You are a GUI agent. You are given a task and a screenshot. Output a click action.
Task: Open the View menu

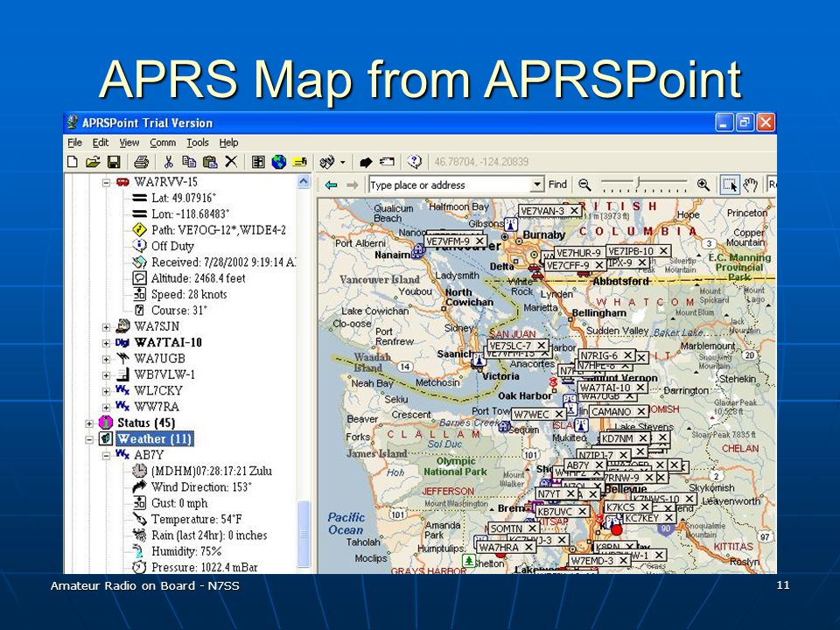tap(129, 143)
